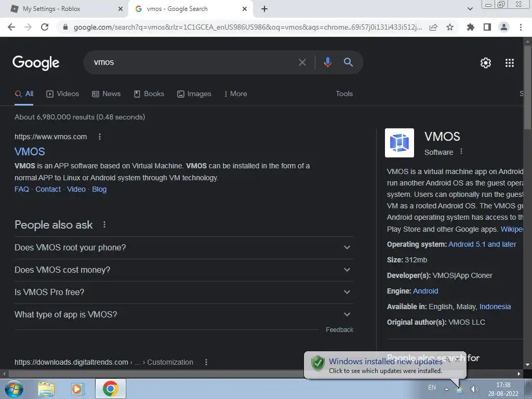
Task: Open the VMOS result title link
Action: pyautogui.click(x=30, y=152)
